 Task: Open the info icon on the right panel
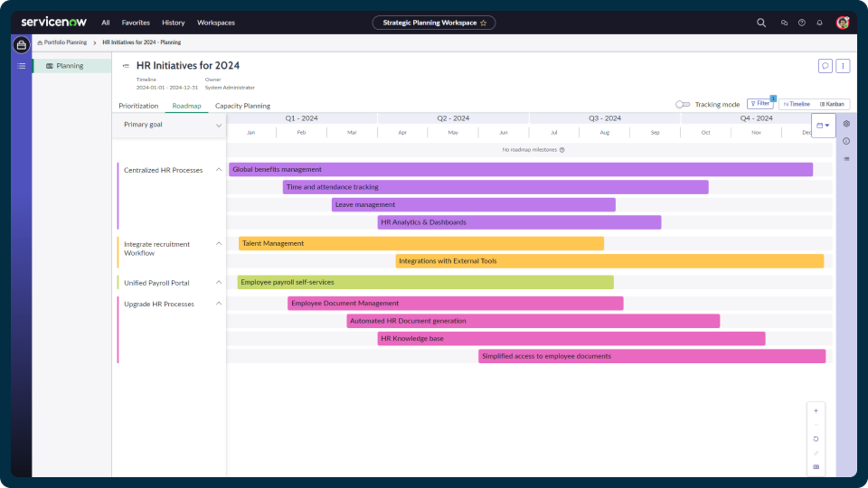pyautogui.click(x=846, y=141)
